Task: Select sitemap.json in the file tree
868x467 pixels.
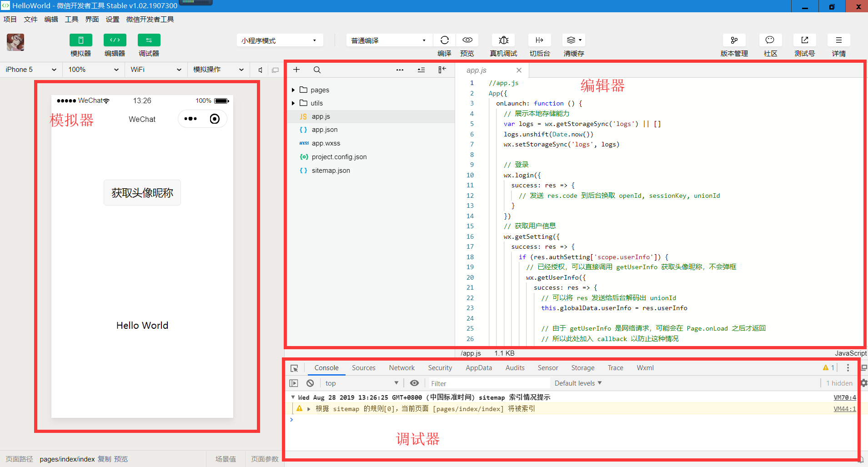Action: click(x=371, y=171)
